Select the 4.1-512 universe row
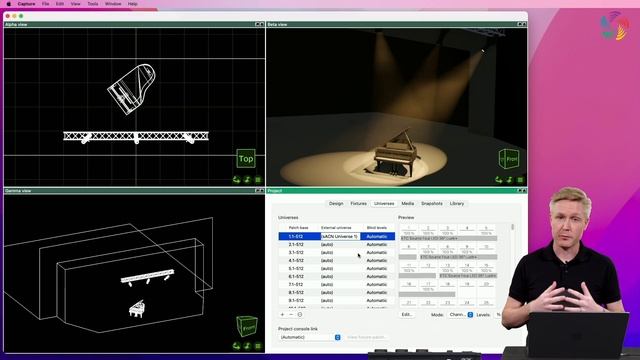This screenshot has width=640, height=360. [337, 260]
